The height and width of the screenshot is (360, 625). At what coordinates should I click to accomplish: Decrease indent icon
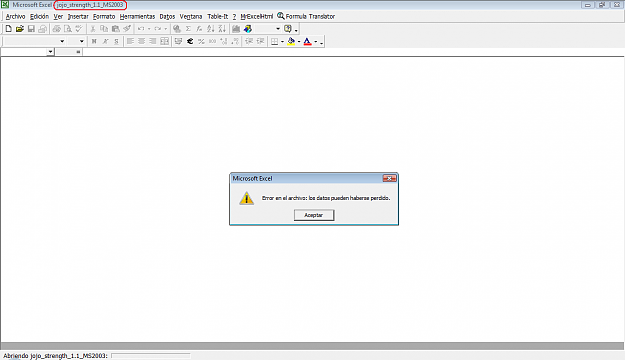click(x=249, y=41)
